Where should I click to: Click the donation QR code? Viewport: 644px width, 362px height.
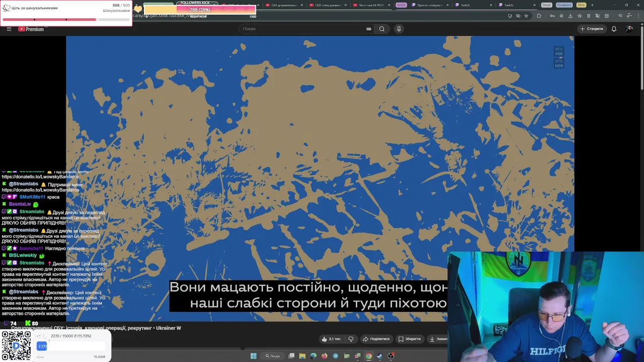click(x=16, y=346)
